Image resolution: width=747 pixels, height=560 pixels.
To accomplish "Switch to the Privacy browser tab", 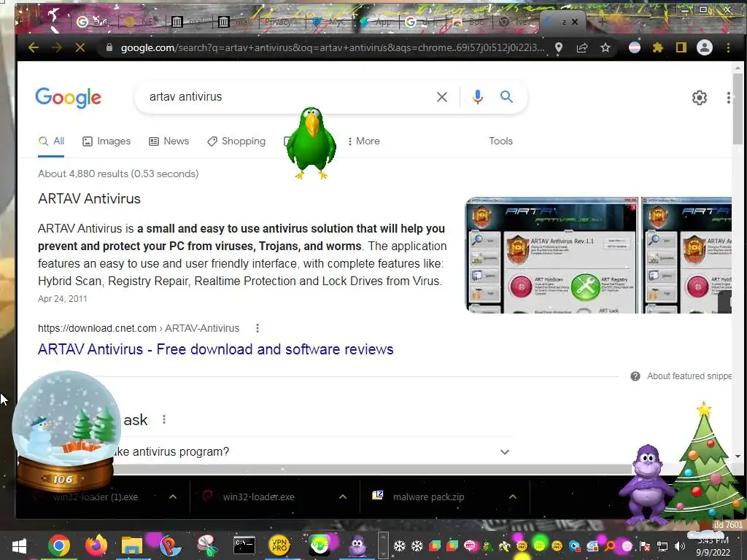I will pyautogui.click(x=278, y=22).
